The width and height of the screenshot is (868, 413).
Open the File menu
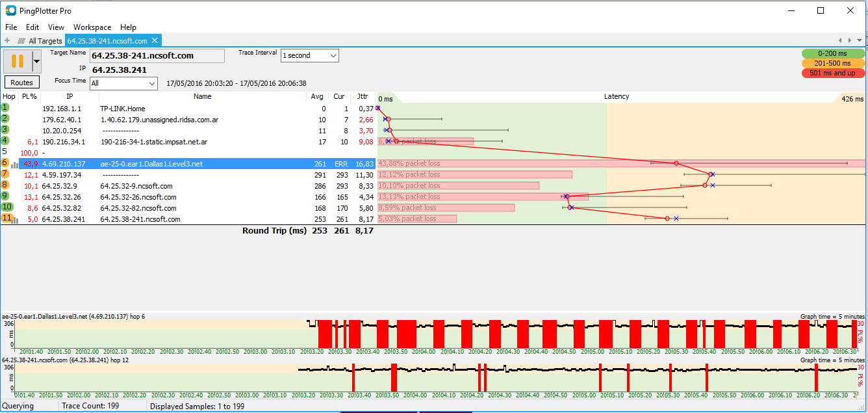point(11,27)
